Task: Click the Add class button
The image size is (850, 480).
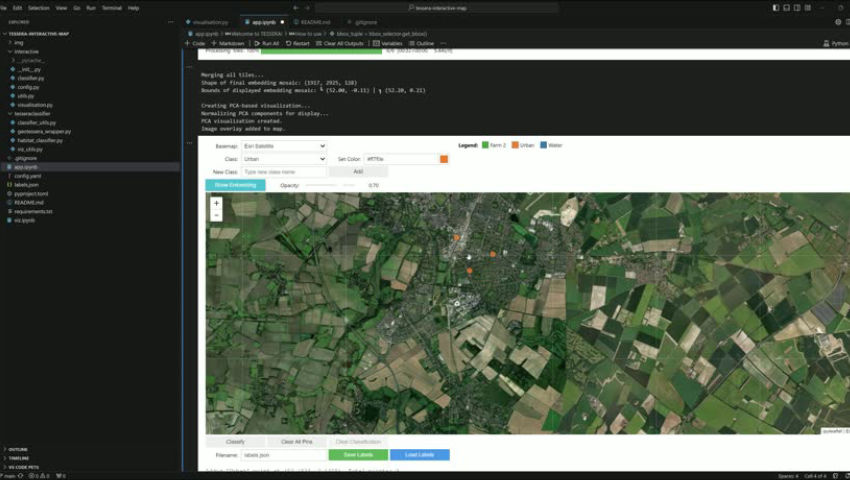Action: pyautogui.click(x=358, y=172)
